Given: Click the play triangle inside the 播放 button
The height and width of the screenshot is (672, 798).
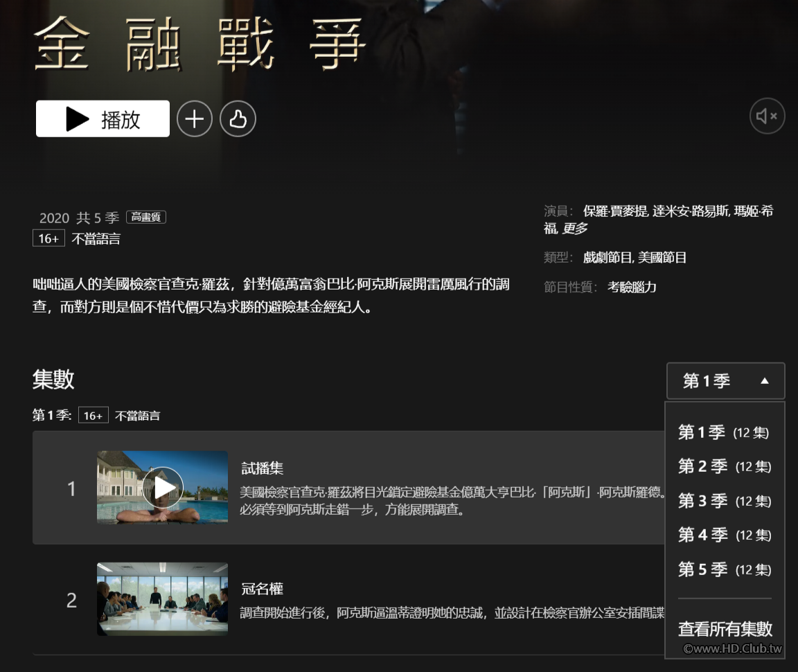Looking at the screenshot, I should coord(76,118).
